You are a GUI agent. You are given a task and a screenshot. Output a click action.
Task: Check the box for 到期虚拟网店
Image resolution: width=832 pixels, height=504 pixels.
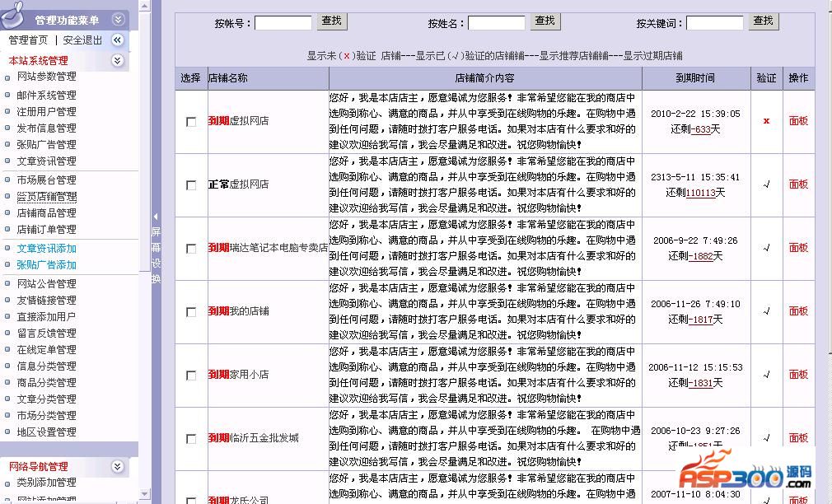coord(191,122)
